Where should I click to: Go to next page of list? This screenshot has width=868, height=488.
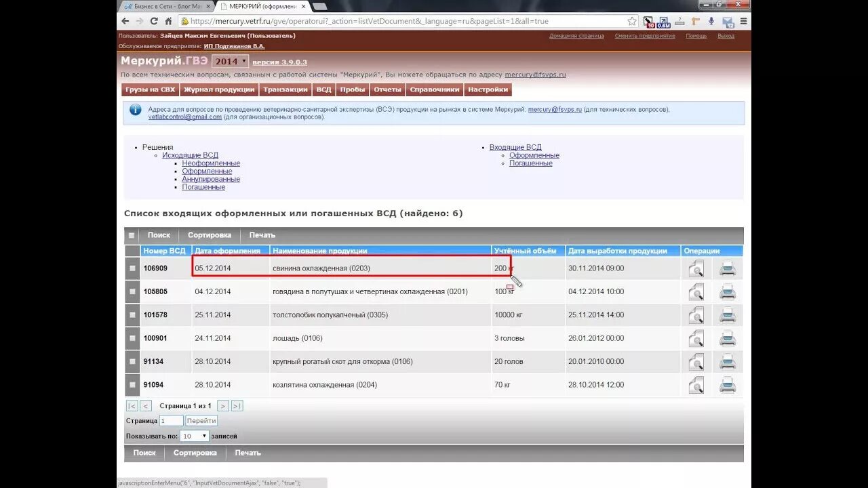[x=222, y=406]
